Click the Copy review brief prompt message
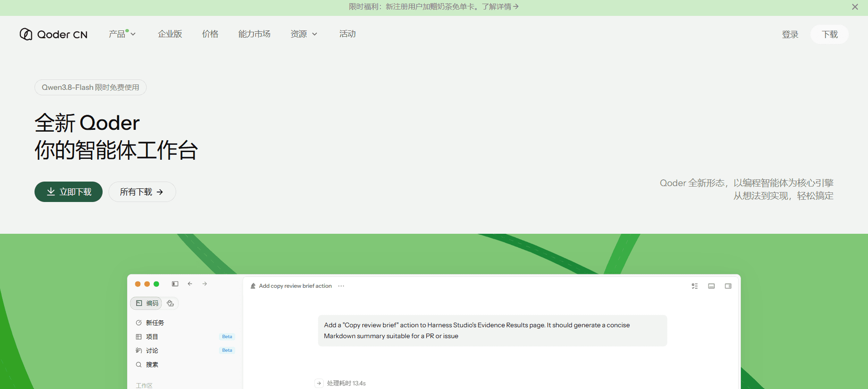The image size is (868, 389). point(493,330)
